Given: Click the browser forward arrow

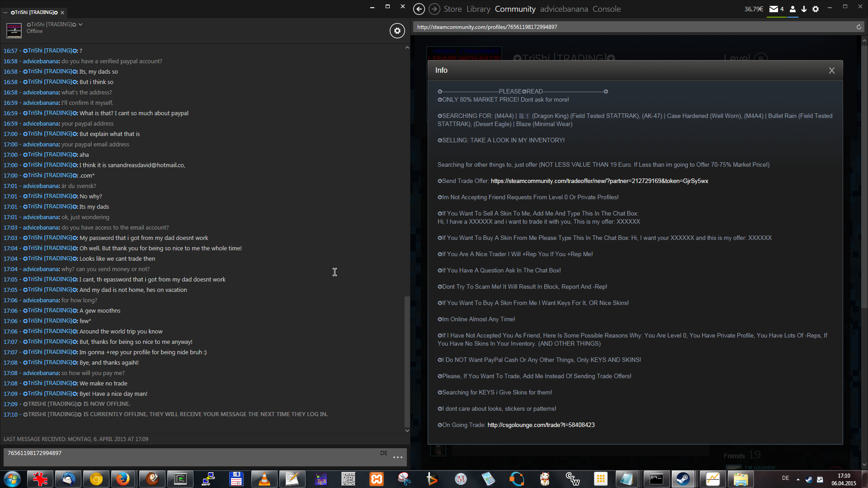Looking at the screenshot, I should [434, 9].
